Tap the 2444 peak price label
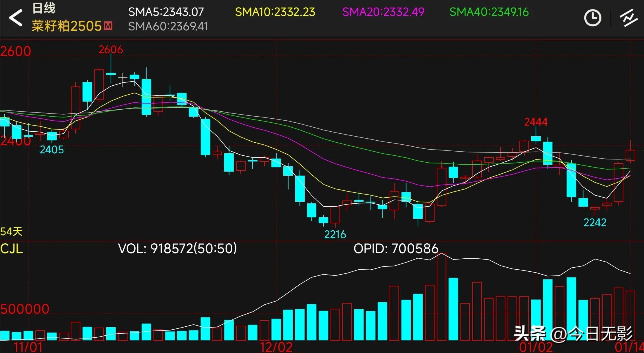The image size is (644, 353). click(536, 122)
